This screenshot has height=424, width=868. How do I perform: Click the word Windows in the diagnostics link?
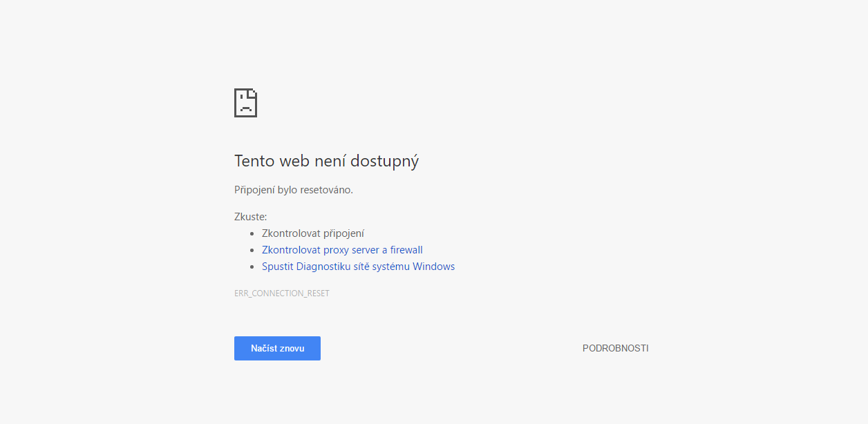click(433, 267)
